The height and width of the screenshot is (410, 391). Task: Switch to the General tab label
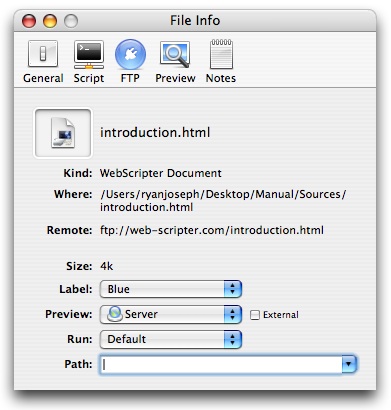[x=43, y=78]
